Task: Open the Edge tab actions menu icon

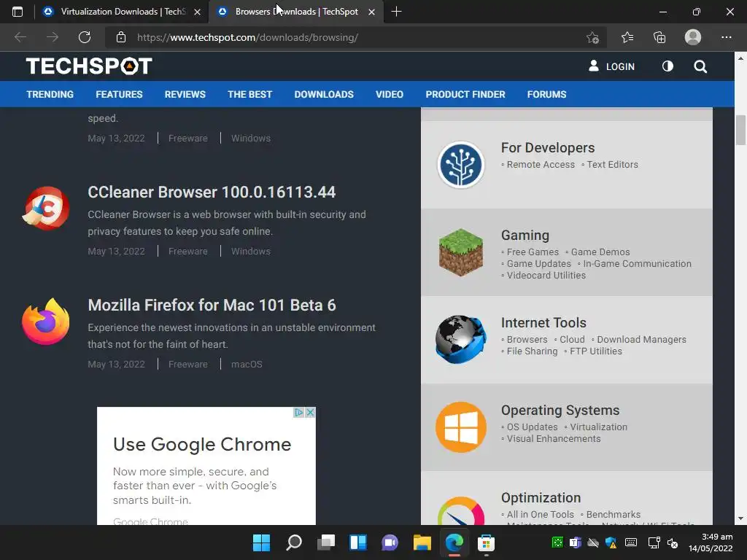Action: 18,12
